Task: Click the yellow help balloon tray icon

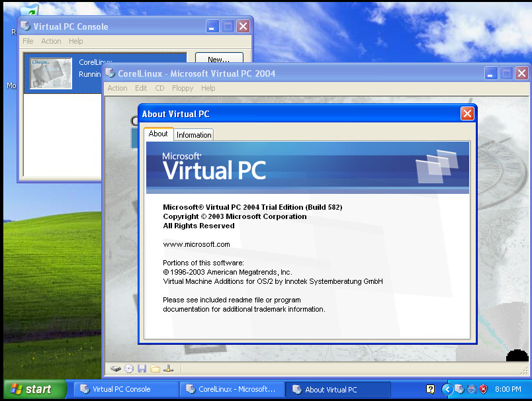Action: pyautogui.click(x=431, y=389)
